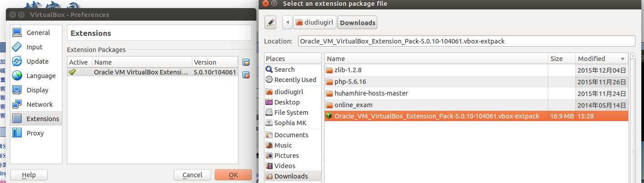Confirm Preferences with OK button
This screenshot has width=644, height=183.
tap(233, 174)
